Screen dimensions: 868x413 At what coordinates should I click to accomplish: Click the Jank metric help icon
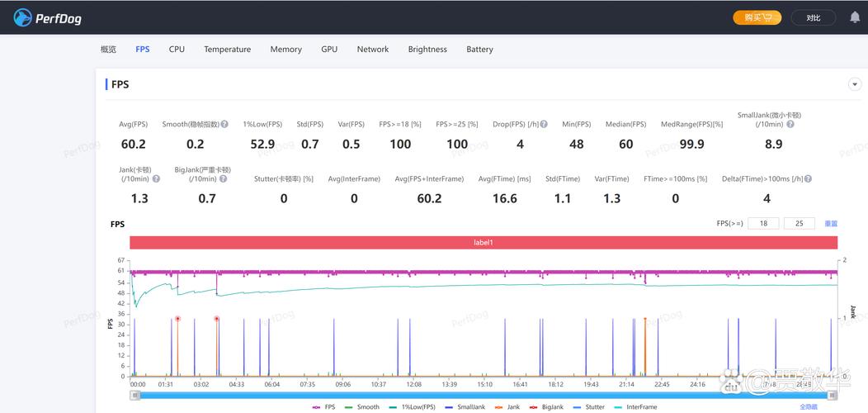pos(156,179)
